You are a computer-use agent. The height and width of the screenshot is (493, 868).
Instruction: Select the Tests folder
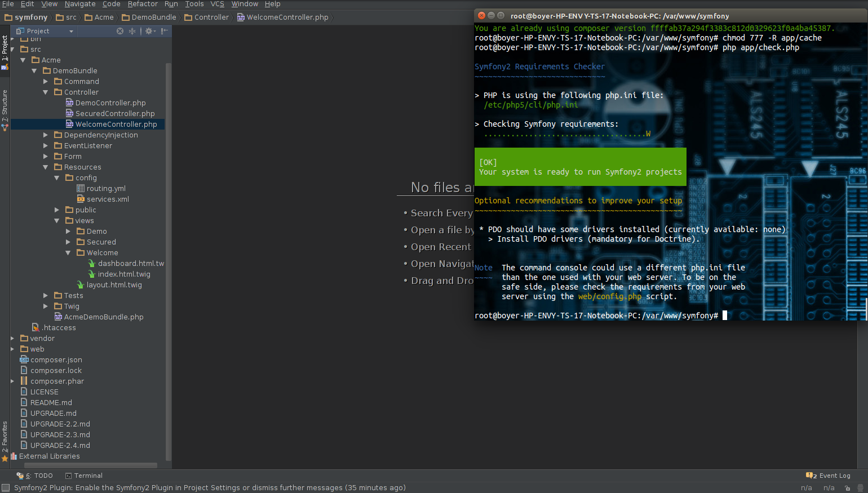(x=69, y=296)
